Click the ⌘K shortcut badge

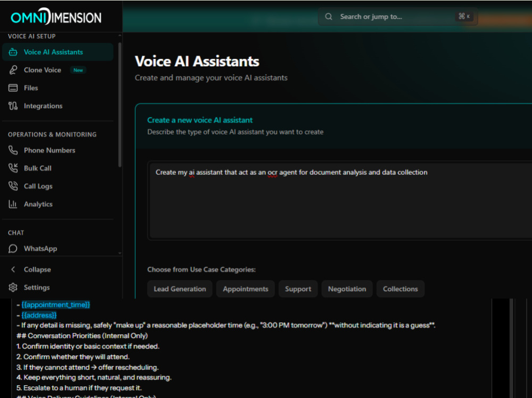464,16
